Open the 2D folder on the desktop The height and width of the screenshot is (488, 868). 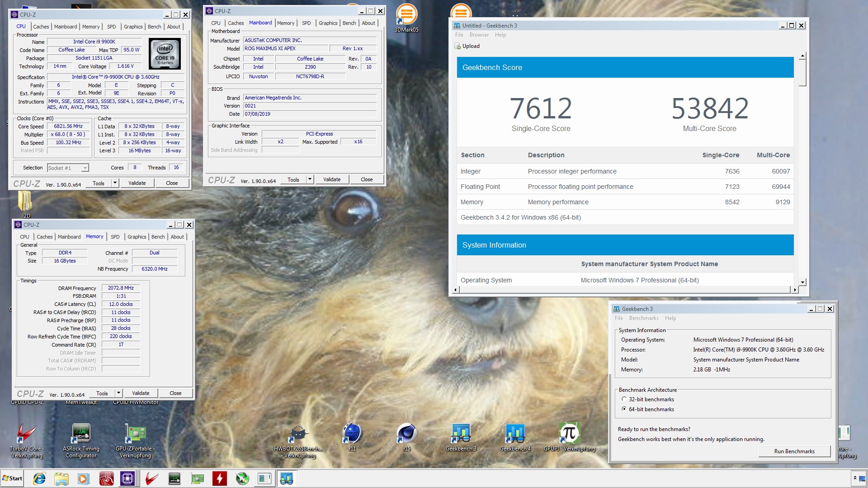[26, 205]
